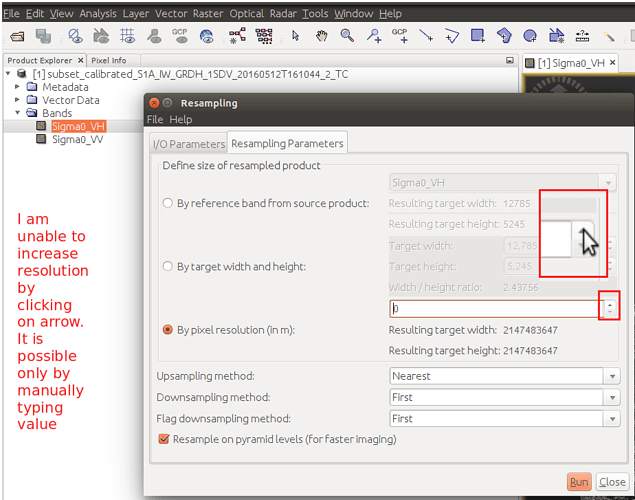Close the Product Explorer tab
The image size is (635, 500).
click(81, 60)
